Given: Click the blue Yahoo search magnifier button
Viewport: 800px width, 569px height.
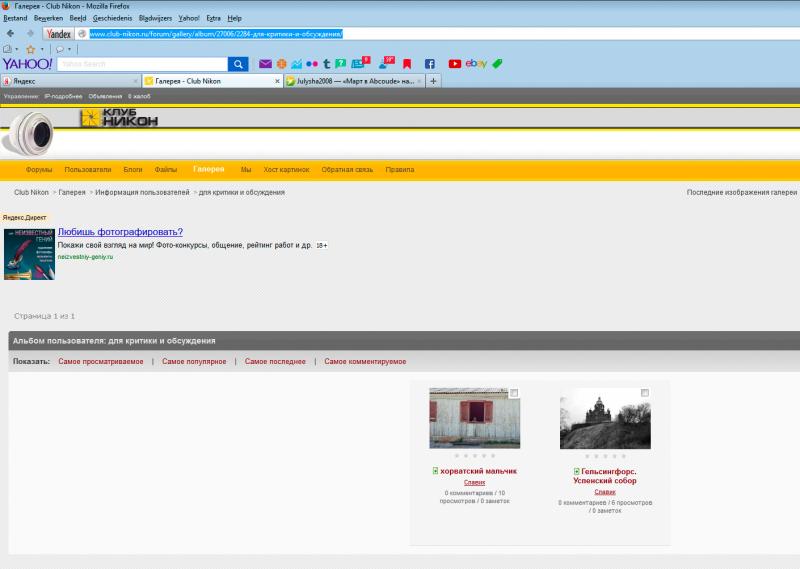Looking at the screenshot, I should tap(238, 64).
